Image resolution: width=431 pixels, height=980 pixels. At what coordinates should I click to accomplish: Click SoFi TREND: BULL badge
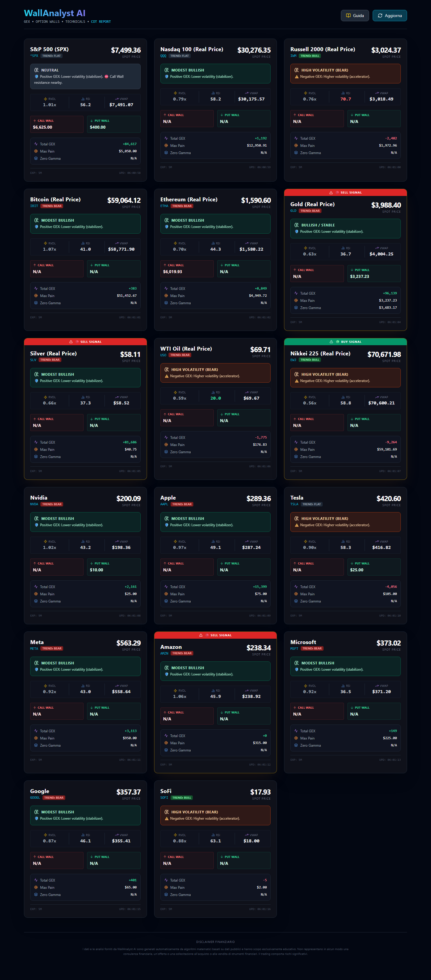coord(182,798)
